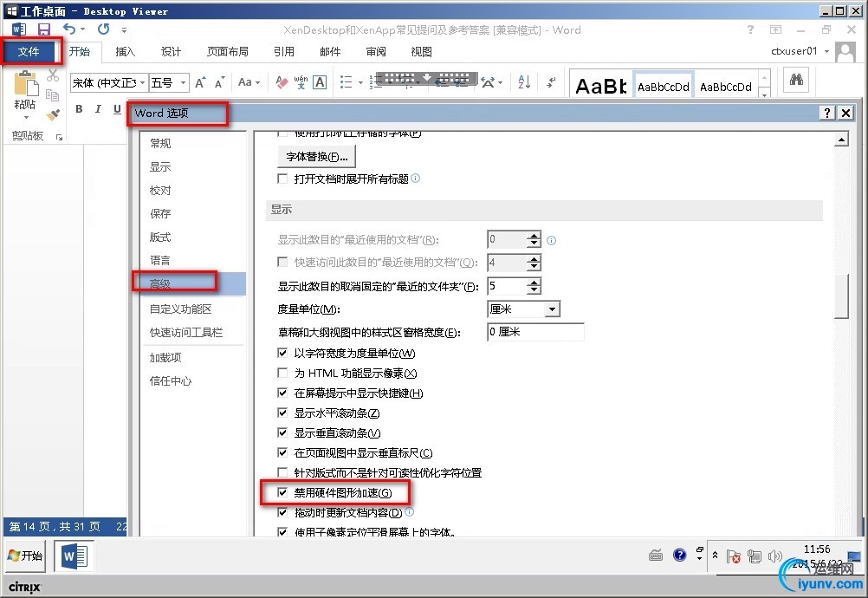Expand the Styles gallery more arrow
The width and height of the screenshot is (868, 598).
765,94
